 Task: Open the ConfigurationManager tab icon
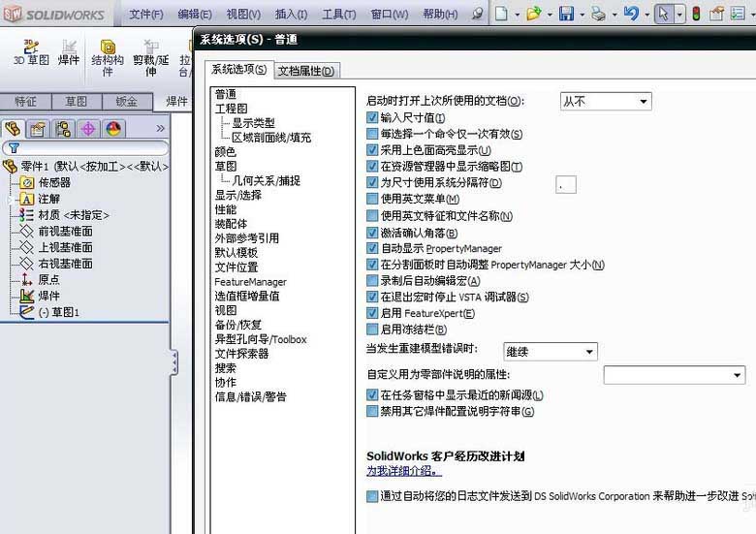pos(63,129)
